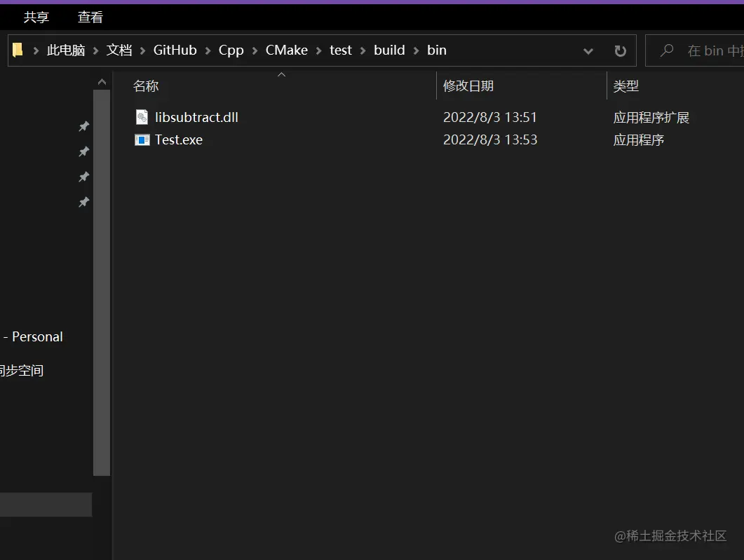Navigate to test breadcrumb folder
744x560 pixels.
coord(341,50)
